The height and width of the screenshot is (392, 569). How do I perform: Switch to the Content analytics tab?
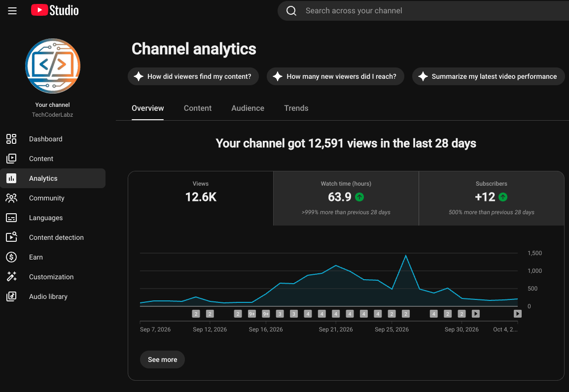pos(197,108)
